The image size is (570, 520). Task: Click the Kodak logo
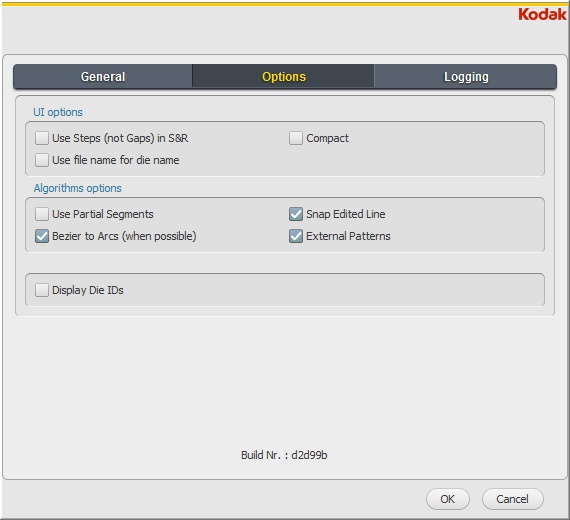pos(542,15)
